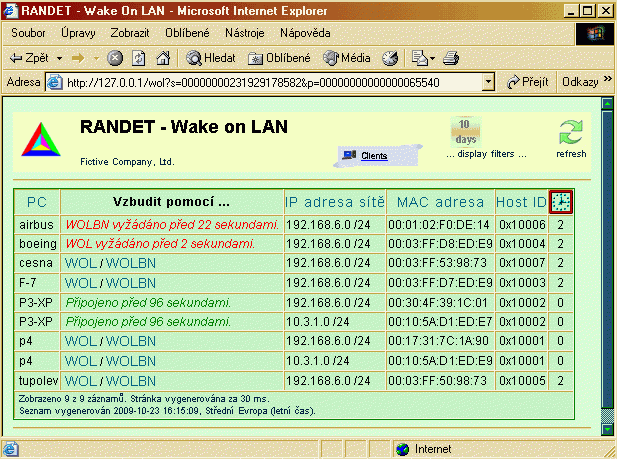
Task: Click MAC address 00:01:02:F0:DE:14 cell
Action: [439, 225]
